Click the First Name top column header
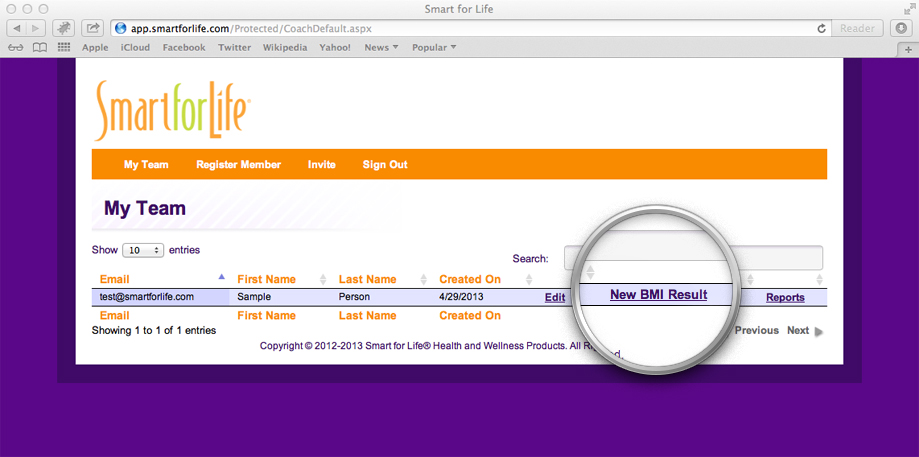This screenshot has width=919, height=457. (x=266, y=279)
